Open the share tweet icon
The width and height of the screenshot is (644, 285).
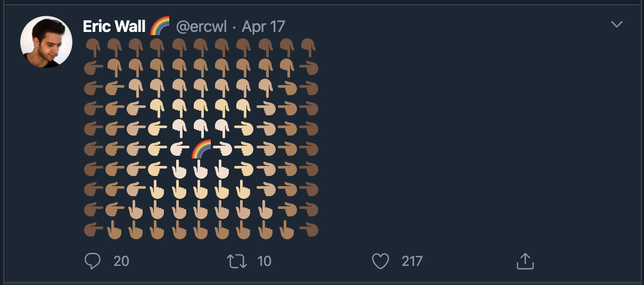coord(525,261)
